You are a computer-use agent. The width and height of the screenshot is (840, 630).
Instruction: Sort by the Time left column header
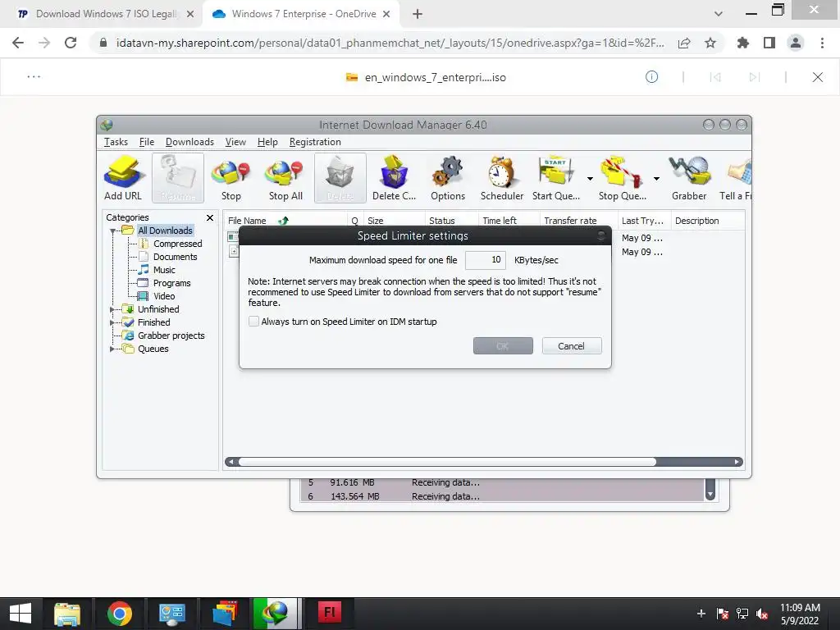(509, 221)
